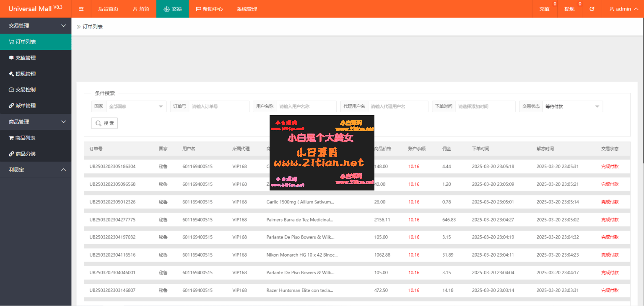The image size is (644, 306).
Task: Open the 国家 country dropdown
Action: click(x=136, y=106)
